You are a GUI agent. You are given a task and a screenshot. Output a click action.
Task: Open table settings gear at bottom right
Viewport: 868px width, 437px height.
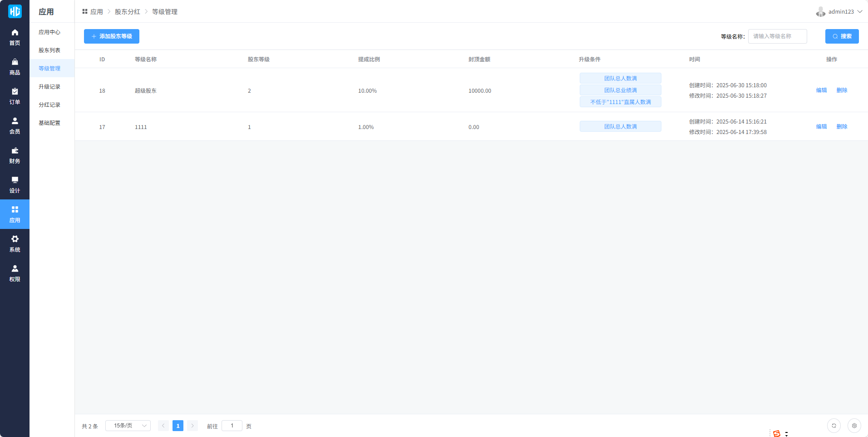click(x=854, y=426)
